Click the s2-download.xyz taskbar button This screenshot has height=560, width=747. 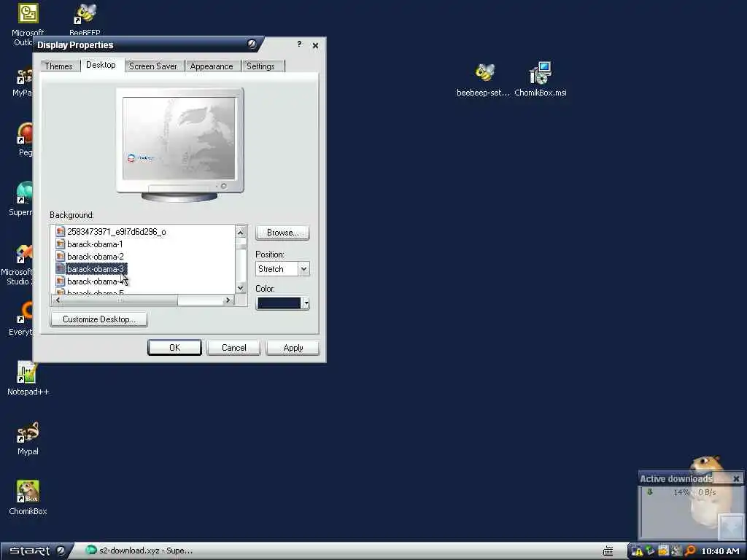[x=139, y=551]
